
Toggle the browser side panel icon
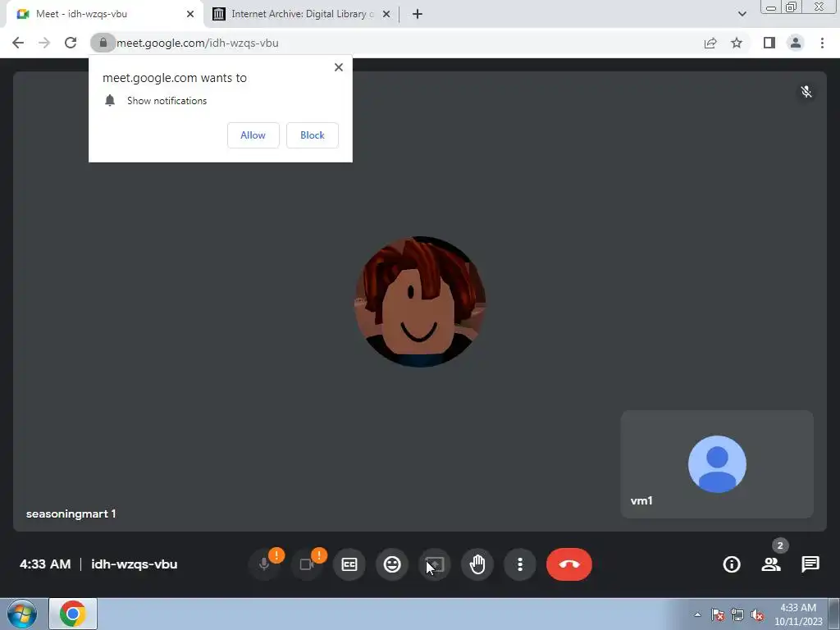tap(769, 43)
